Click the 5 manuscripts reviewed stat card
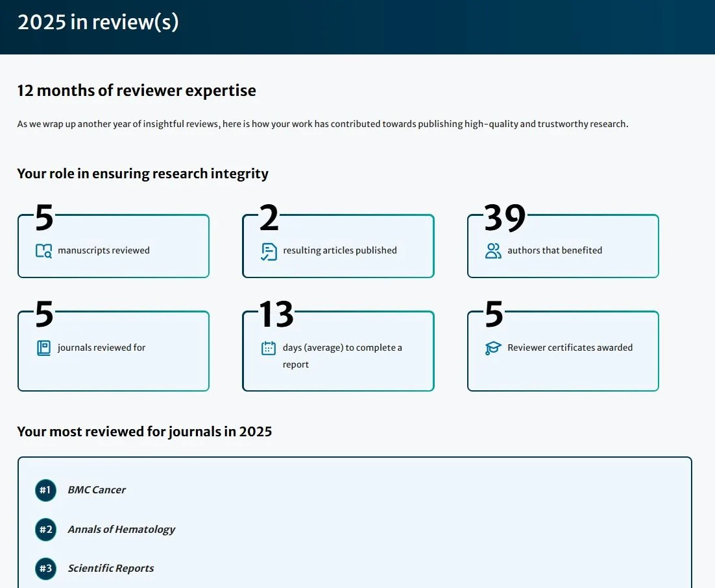Image resolution: width=715 pixels, height=588 pixels. 114,246
